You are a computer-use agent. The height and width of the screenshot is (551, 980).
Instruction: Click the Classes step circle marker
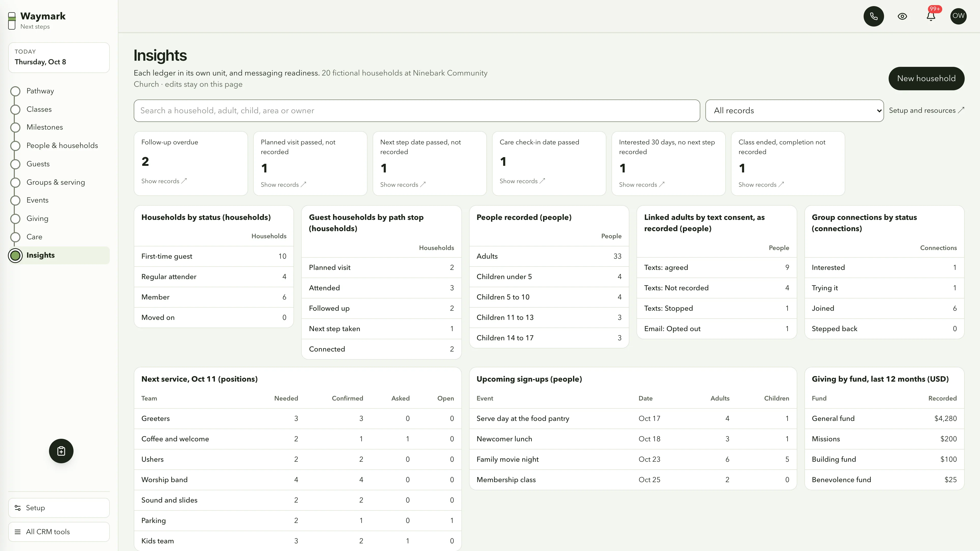tap(15, 109)
